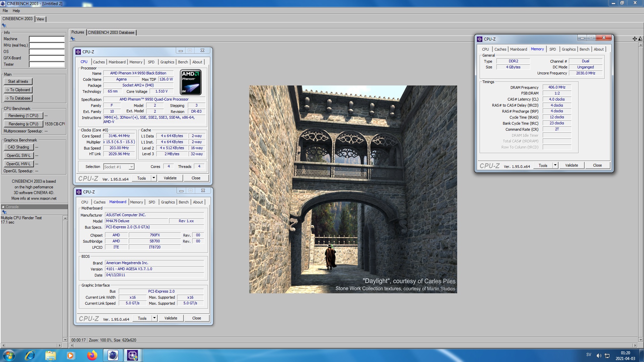
Task: Open the Help menu
Action: coord(16,11)
